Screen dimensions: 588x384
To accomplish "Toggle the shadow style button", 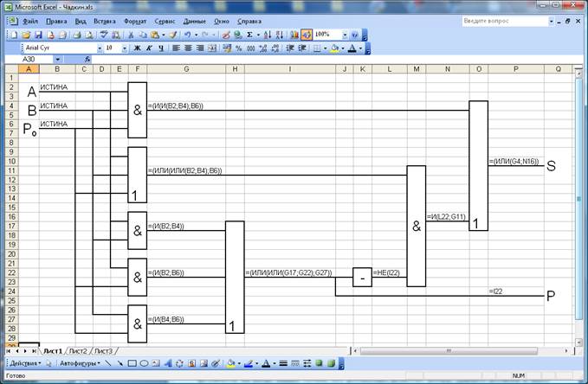I will pos(319,363).
